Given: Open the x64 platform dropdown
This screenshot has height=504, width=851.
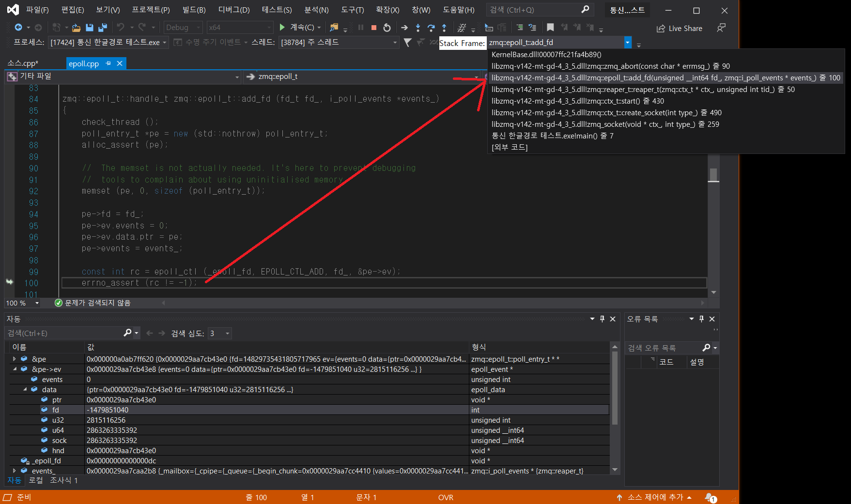Looking at the screenshot, I should pos(269,27).
